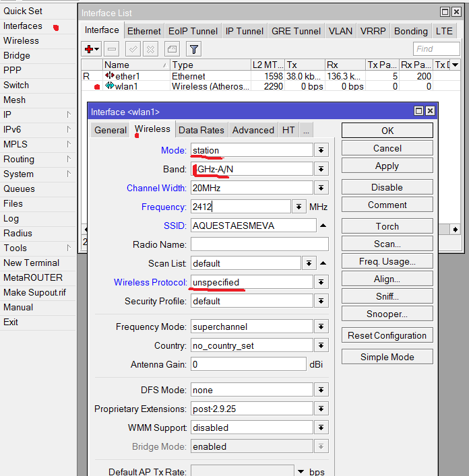Open the Channel Width dropdown

pyautogui.click(x=321, y=188)
